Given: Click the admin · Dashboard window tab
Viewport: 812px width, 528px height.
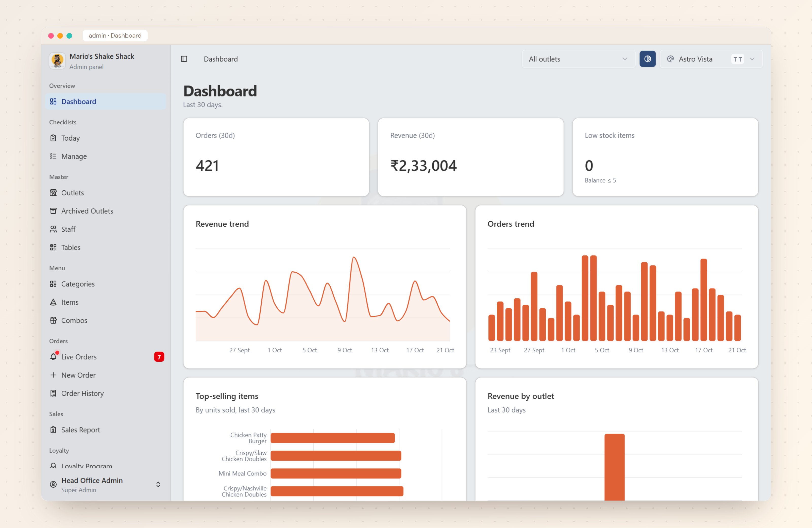Looking at the screenshot, I should [115, 36].
